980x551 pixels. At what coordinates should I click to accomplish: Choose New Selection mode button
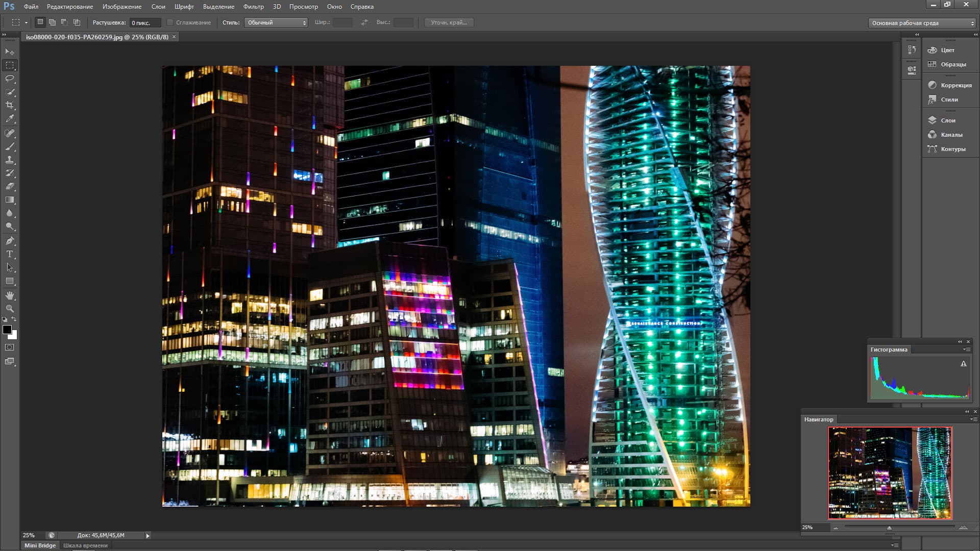click(40, 22)
